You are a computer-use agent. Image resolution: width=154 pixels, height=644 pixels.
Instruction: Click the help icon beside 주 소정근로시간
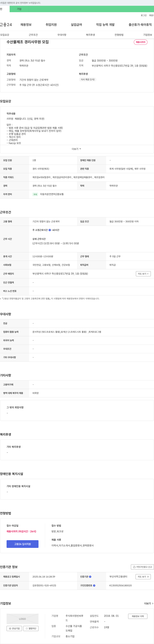pos(50,230)
